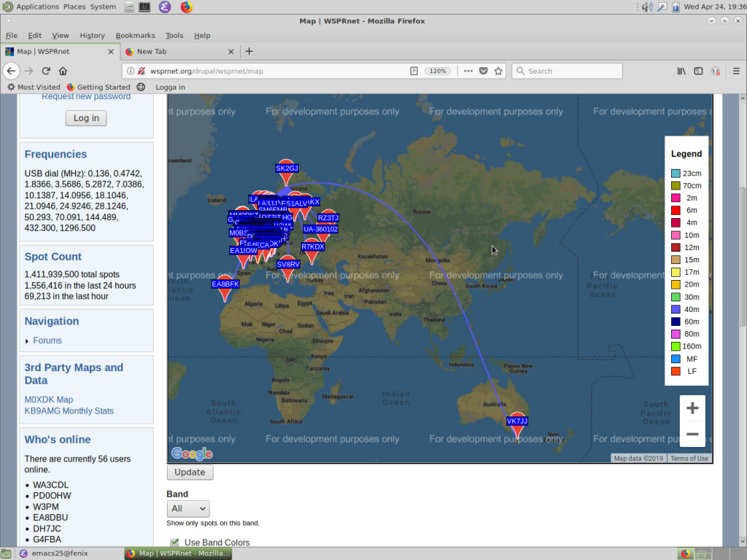
Task: Click the 20m legend color swatch
Action: (676, 285)
